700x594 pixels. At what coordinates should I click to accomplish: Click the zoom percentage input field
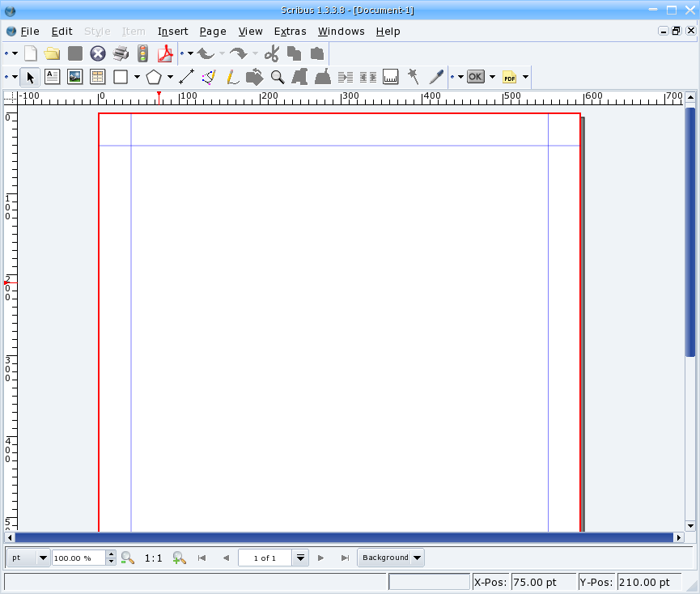click(78, 558)
